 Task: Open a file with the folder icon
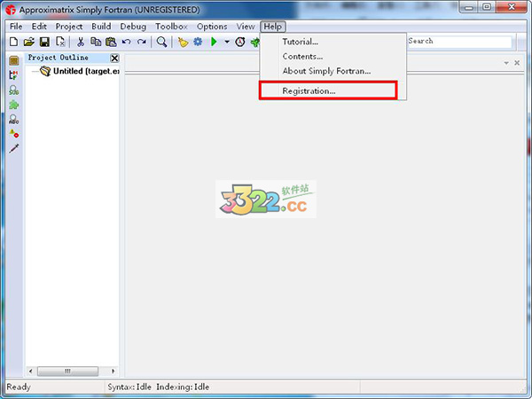pos(29,42)
